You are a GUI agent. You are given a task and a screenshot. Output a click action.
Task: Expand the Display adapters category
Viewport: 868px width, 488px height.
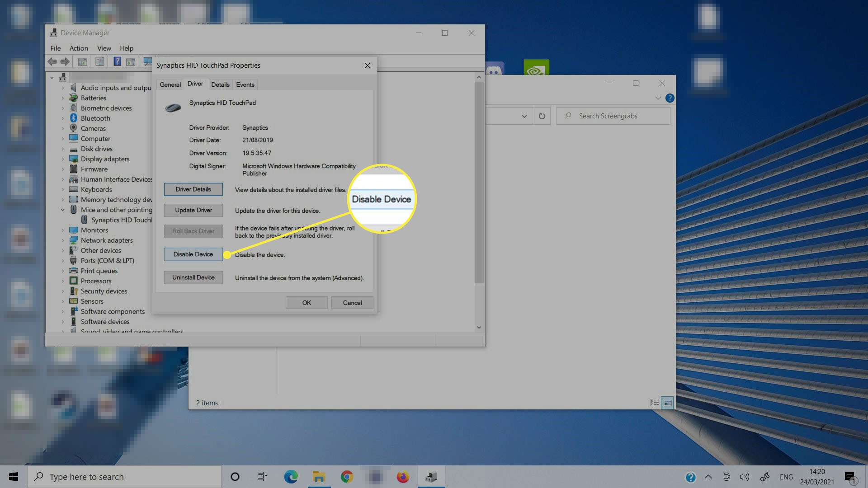click(x=63, y=159)
